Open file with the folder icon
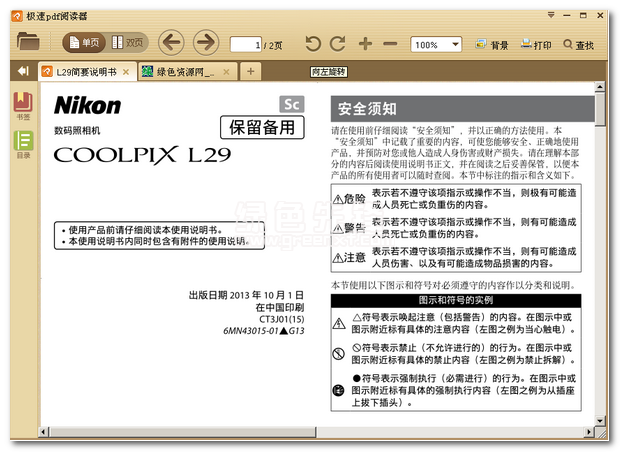 click(x=28, y=42)
